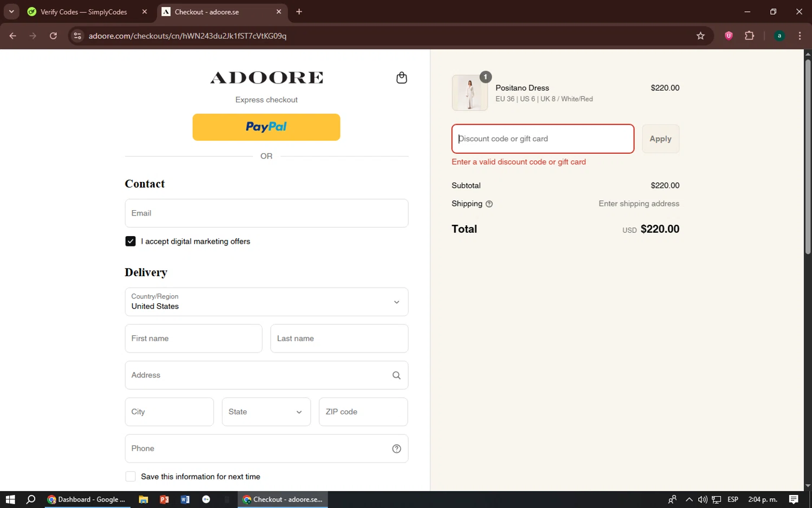Open a new browser tab
Viewport: 812px width, 508px height.
pyautogui.click(x=299, y=12)
